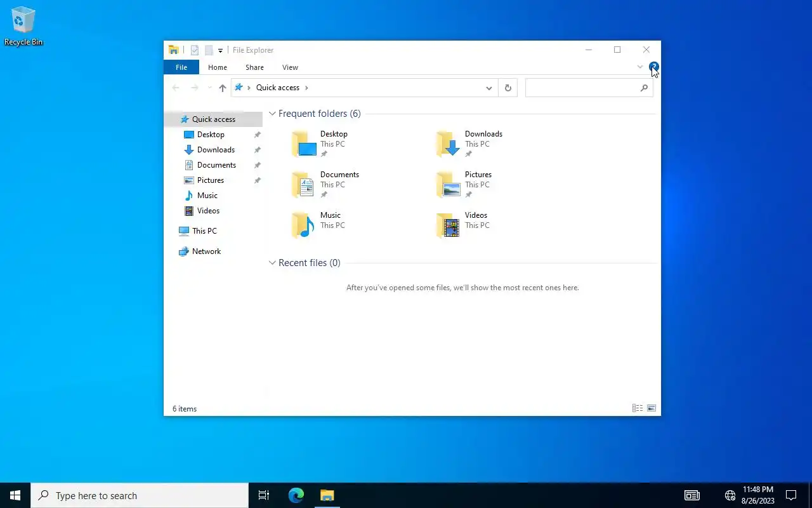
Task: Collapse the Frequent folders section
Action: (272, 114)
